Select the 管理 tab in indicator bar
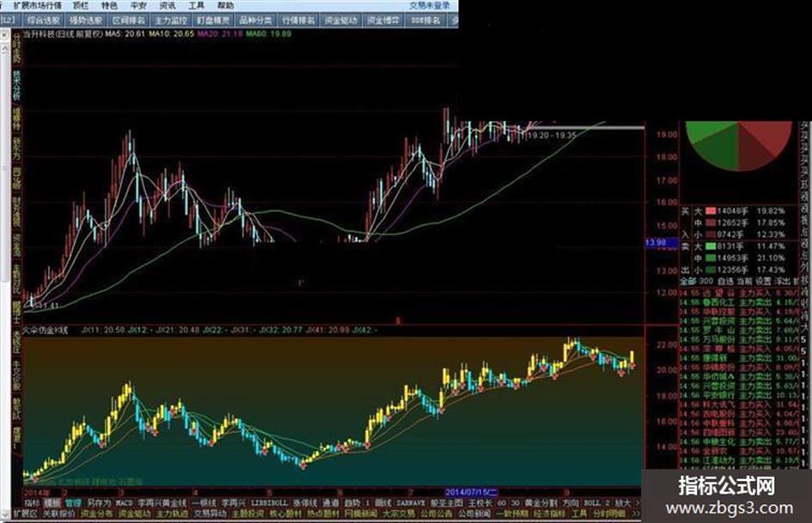812x523 pixels. click(73, 502)
